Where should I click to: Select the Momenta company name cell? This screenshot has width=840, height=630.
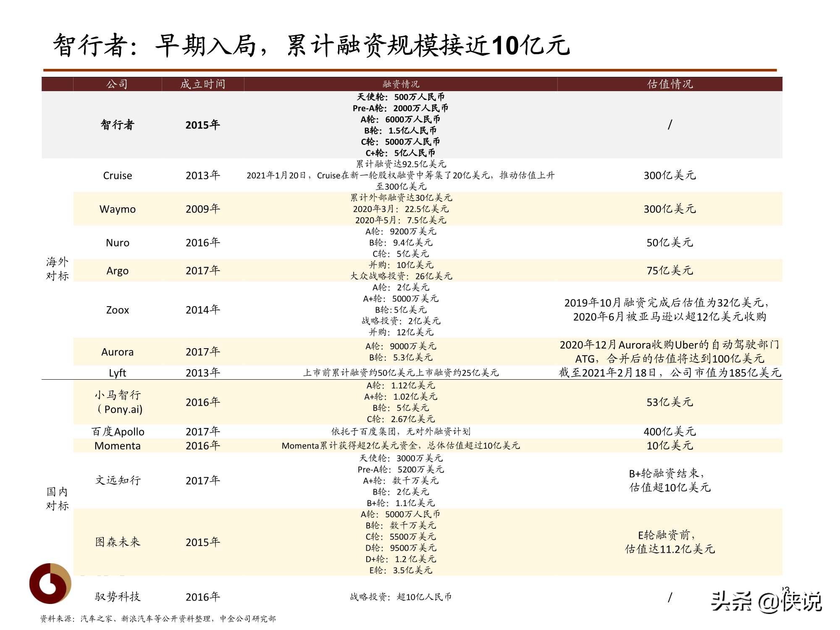[117, 446]
